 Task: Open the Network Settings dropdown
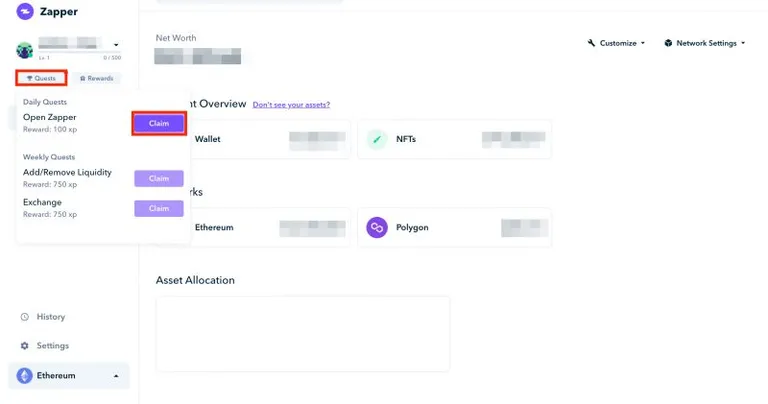705,43
